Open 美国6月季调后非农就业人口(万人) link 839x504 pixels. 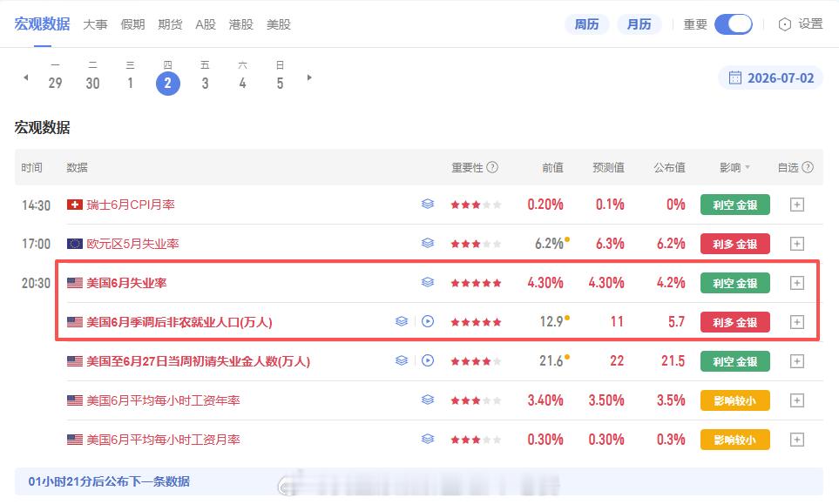[179, 322]
